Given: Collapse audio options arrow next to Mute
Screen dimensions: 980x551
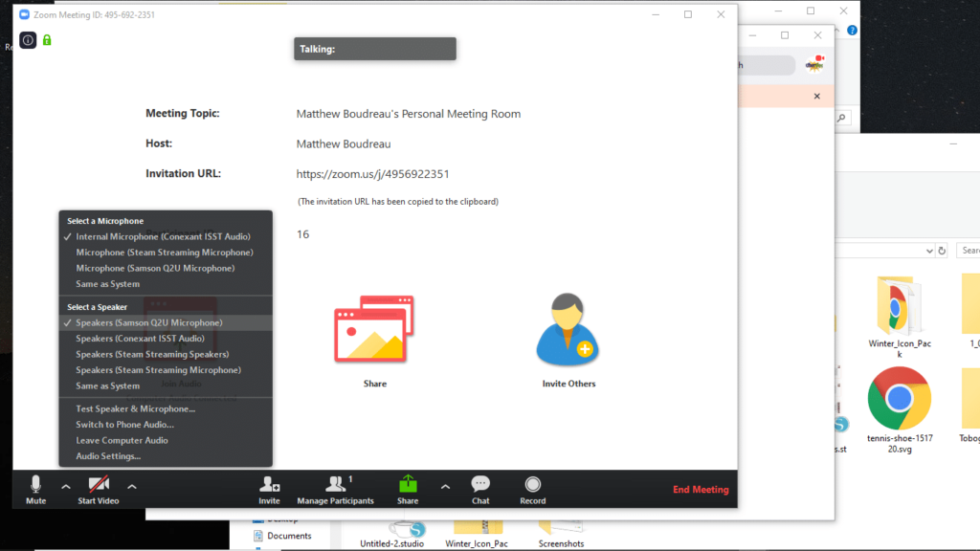Looking at the screenshot, I should (x=66, y=487).
